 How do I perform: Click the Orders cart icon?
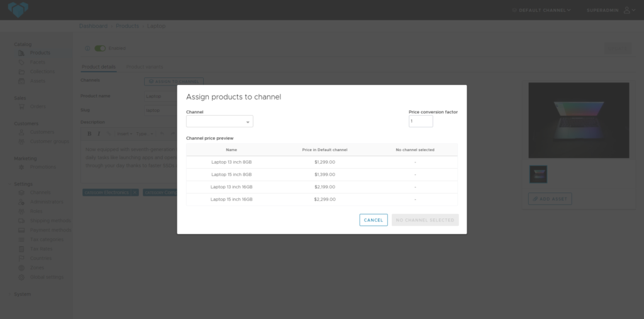click(x=21, y=106)
